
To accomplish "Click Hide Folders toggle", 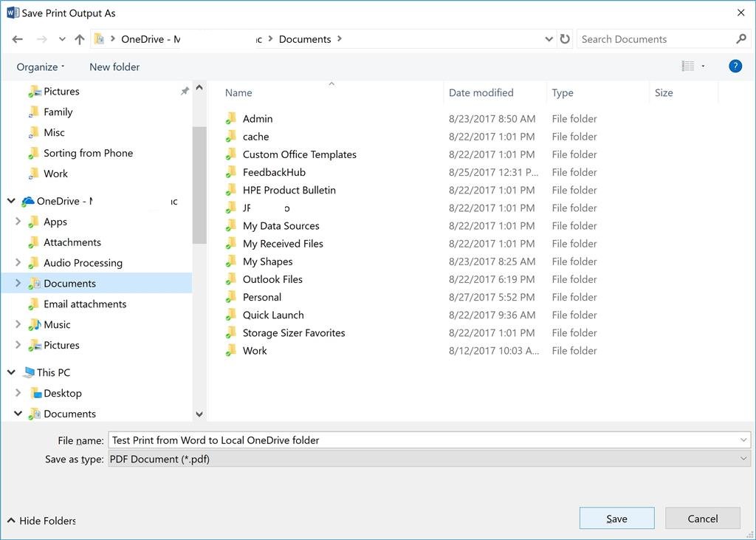I will [41, 521].
